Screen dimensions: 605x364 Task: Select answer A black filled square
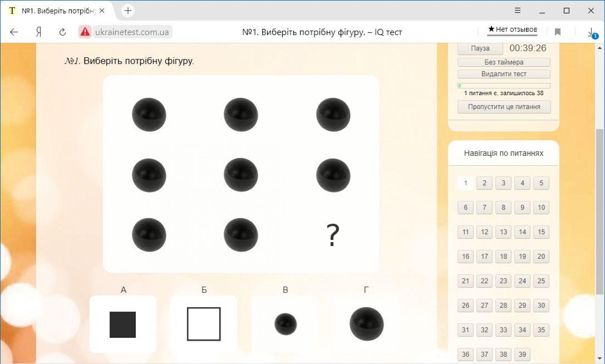(123, 324)
